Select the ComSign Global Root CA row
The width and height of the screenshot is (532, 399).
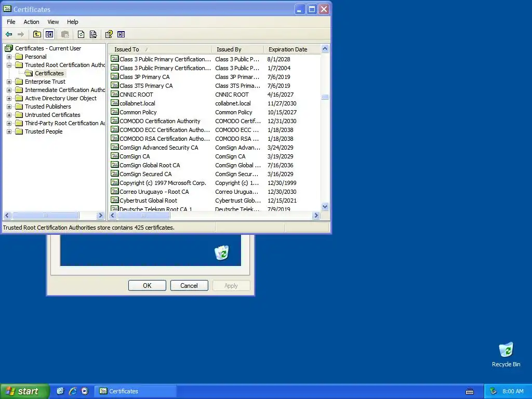(x=216, y=165)
